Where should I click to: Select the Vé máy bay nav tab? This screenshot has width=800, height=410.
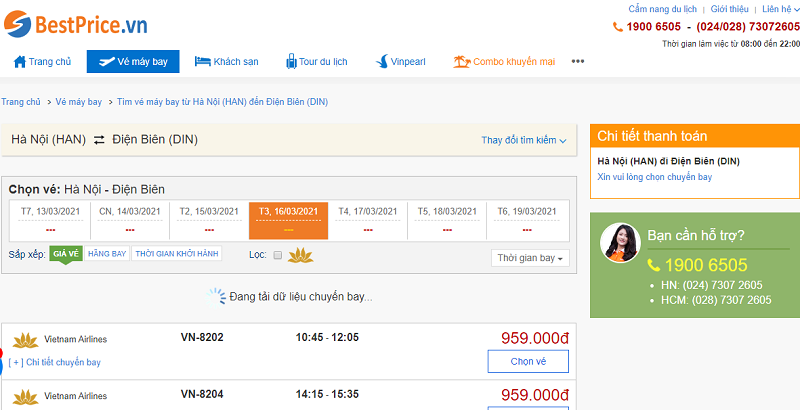point(133,62)
